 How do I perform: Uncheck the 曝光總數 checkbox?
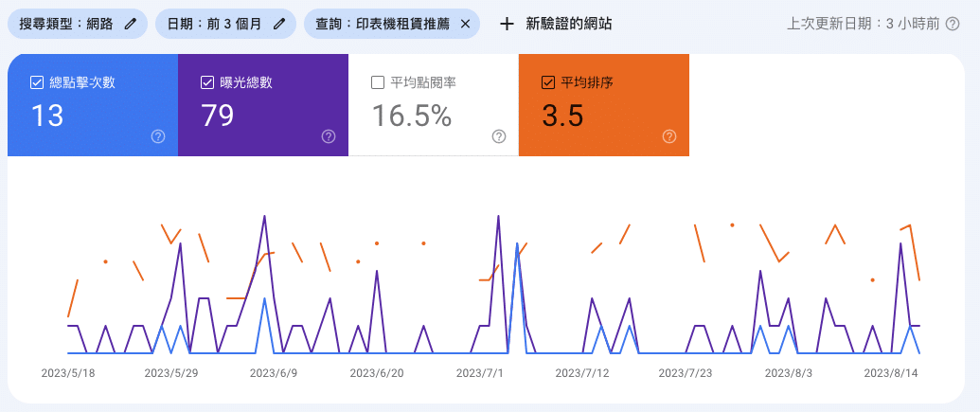coord(207,82)
